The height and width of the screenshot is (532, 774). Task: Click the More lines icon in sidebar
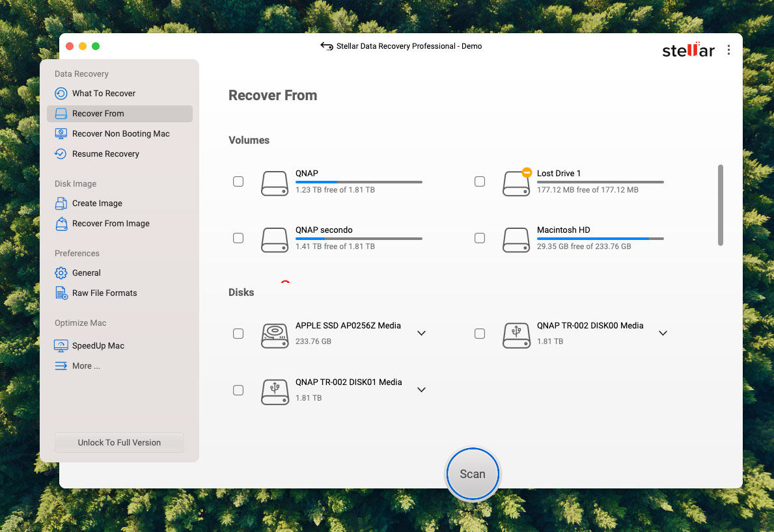[61, 366]
